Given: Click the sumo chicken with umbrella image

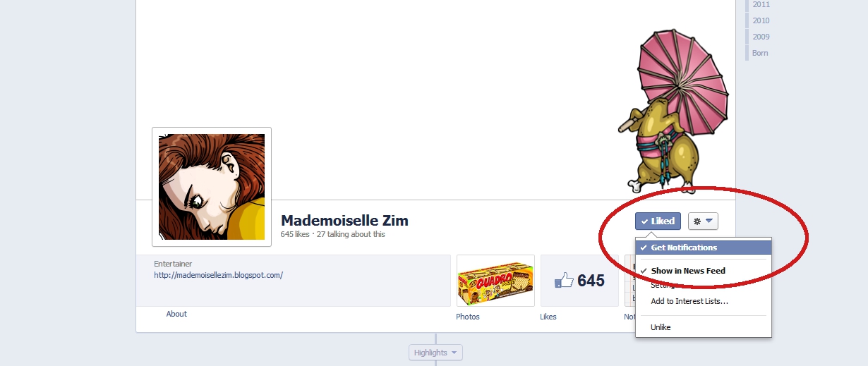Looking at the screenshot, I should click(673, 111).
